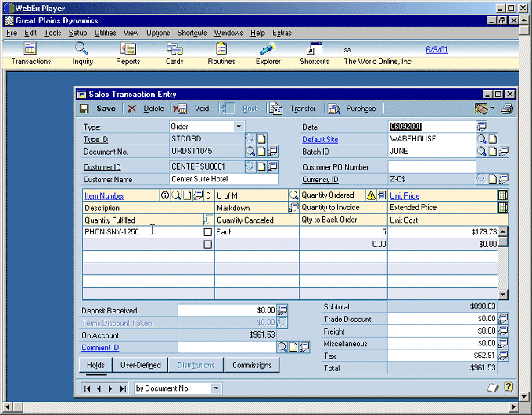Expand the by Document No. dropdown

[216, 388]
